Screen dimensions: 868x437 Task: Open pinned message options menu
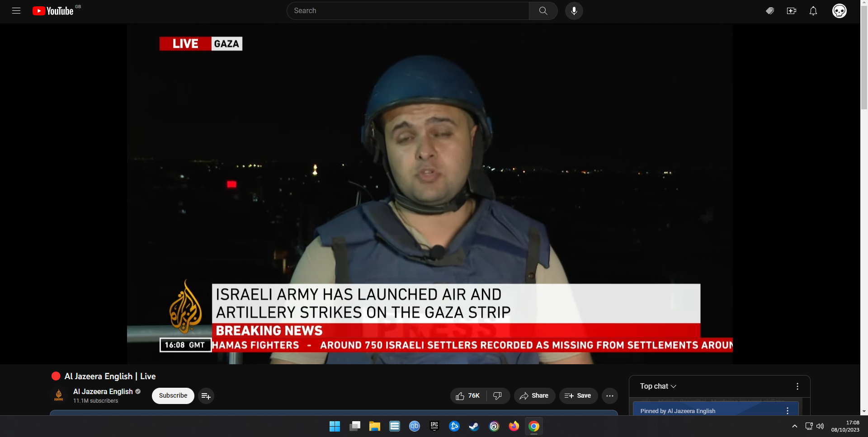[787, 411]
